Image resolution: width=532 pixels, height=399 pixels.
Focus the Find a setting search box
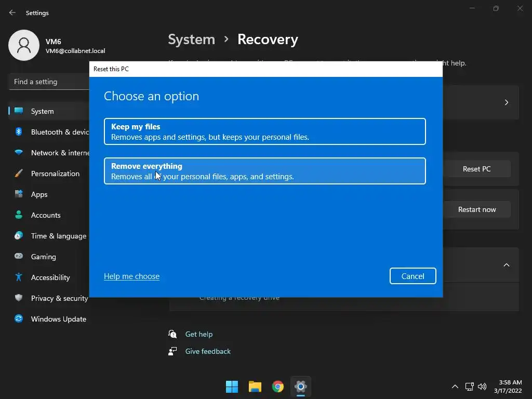point(49,82)
